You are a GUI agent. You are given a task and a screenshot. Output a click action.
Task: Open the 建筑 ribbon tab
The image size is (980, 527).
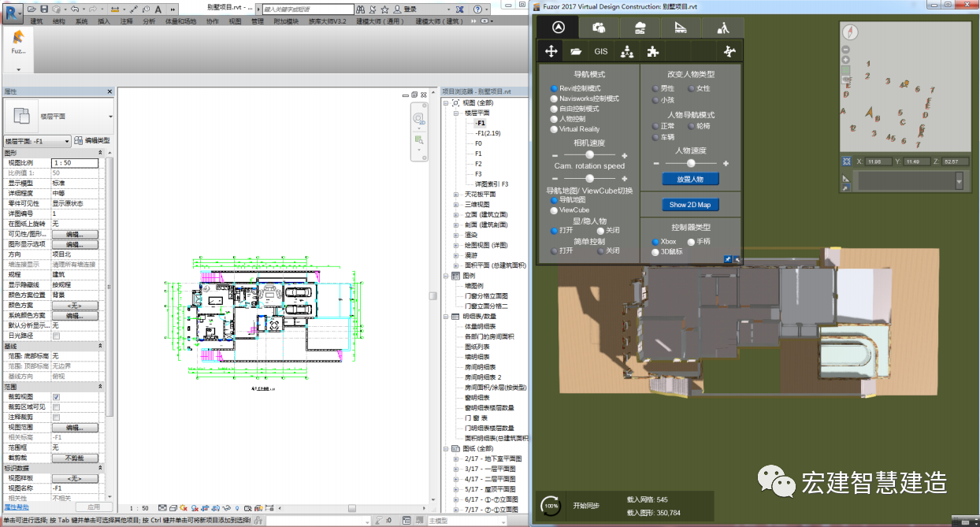click(x=36, y=21)
